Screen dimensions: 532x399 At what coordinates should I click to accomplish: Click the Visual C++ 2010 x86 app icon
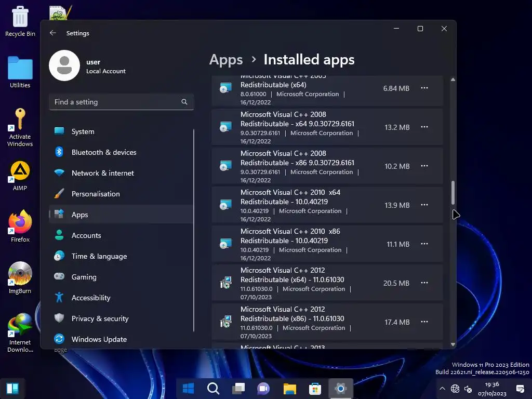pyautogui.click(x=225, y=244)
